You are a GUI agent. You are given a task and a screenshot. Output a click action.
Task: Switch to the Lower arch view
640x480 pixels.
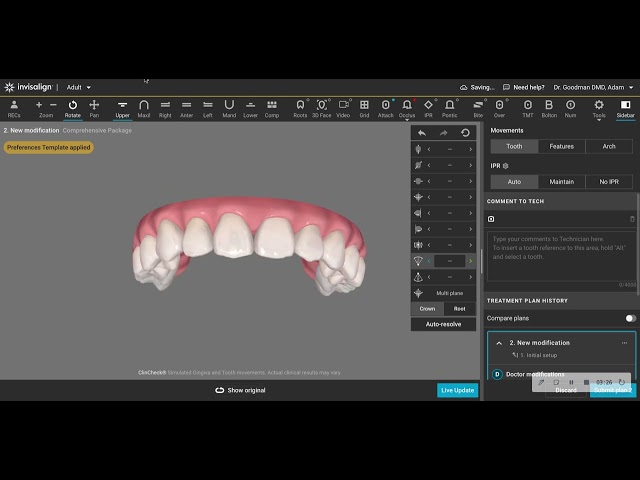tap(251, 109)
